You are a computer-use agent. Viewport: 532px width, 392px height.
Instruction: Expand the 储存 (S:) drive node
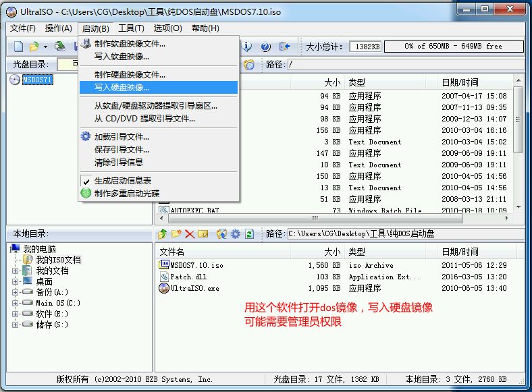coord(15,325)
